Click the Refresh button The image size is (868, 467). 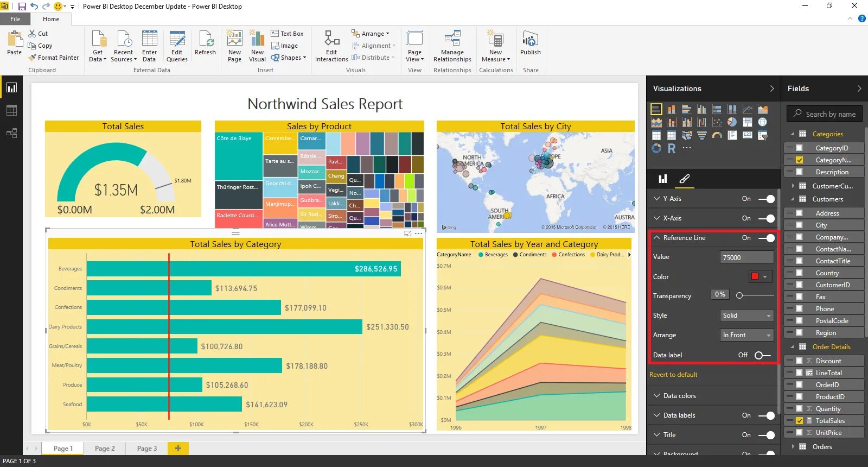coord(205,43)
